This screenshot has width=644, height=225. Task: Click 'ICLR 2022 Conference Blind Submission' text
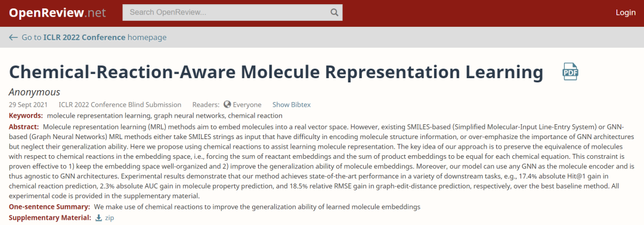coord(120,104)
